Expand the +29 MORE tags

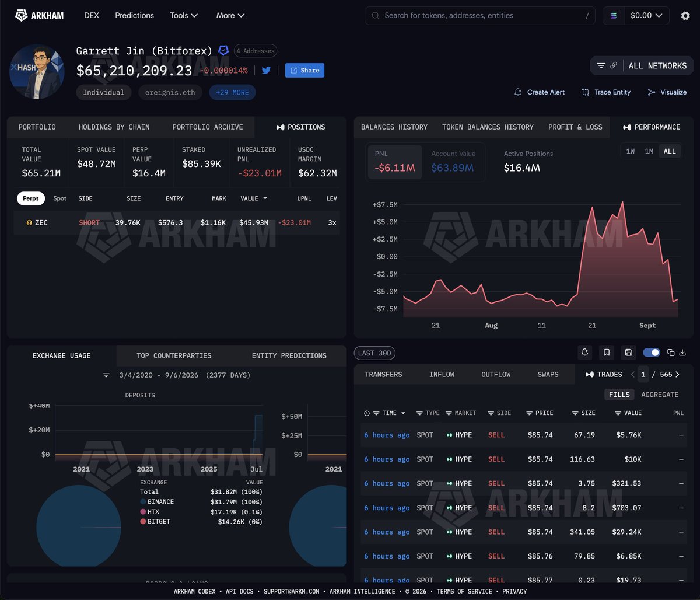232,92
